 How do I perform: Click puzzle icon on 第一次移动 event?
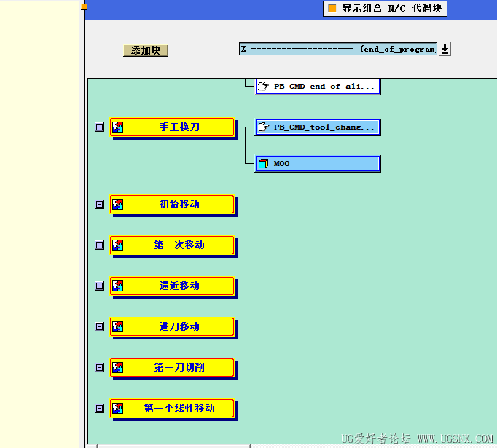pyautogui.click(x=117, y=245)
